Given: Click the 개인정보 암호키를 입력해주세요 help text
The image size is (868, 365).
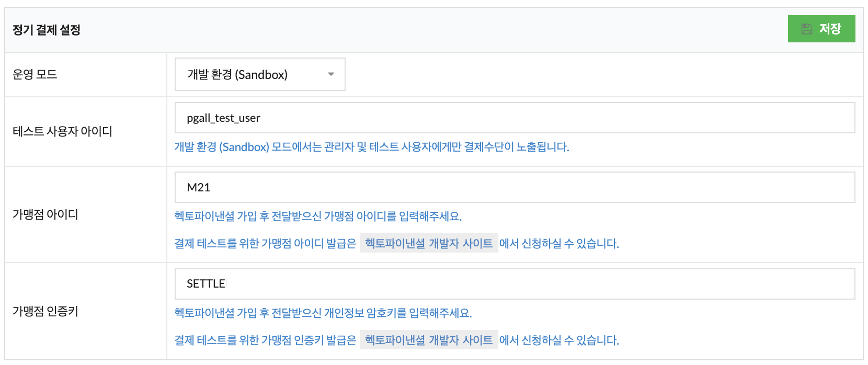Looking at the screenshot, I should (x=323, y=313).
